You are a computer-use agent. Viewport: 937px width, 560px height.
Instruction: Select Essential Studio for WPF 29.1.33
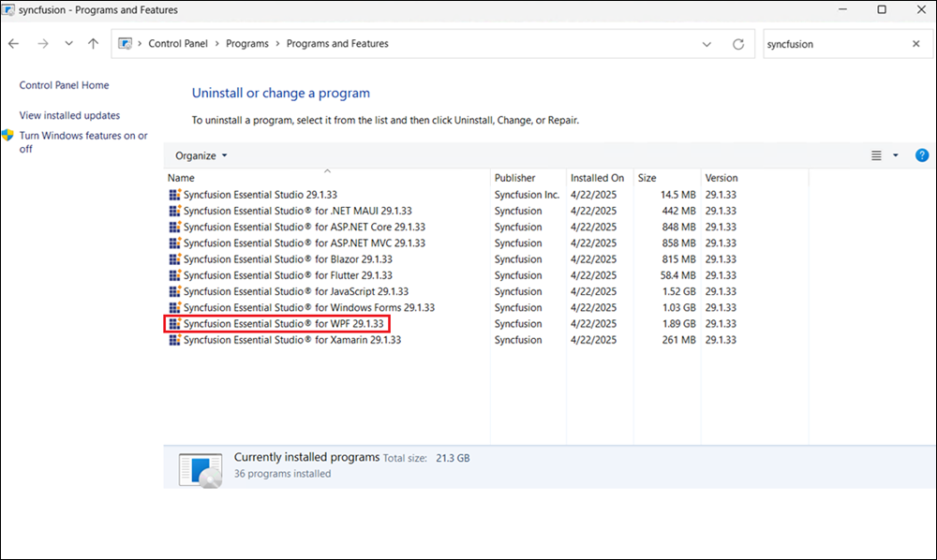pyautogui.click(x=283, y=324)
